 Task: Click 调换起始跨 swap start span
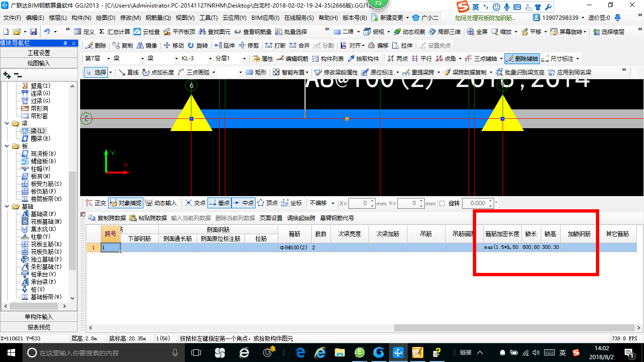point(301,218)
